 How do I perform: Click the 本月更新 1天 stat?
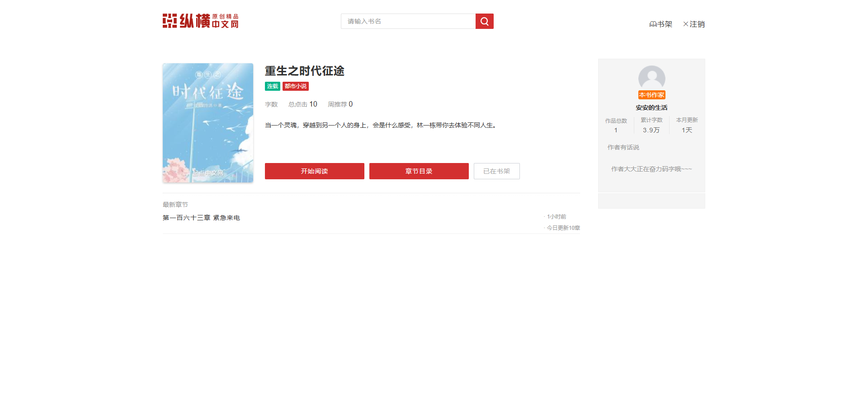[x=687, y=125]
